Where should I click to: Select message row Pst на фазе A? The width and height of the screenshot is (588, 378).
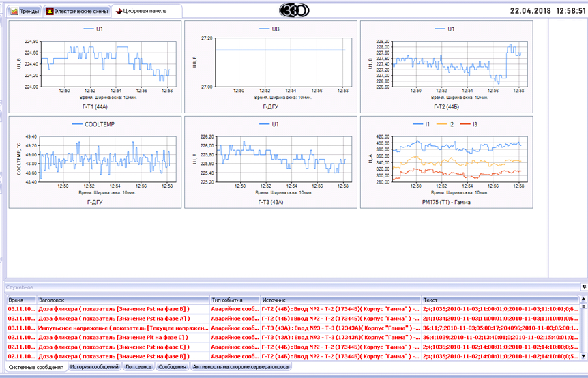[293, 319]
